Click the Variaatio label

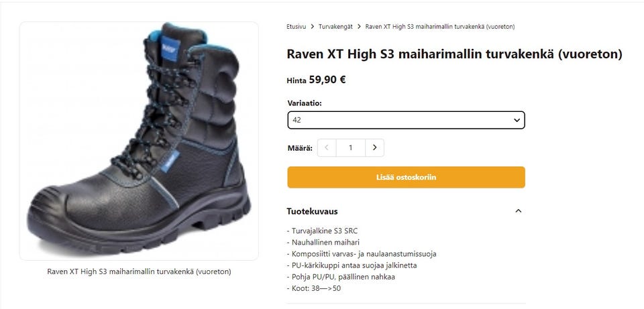(x=305, y=103)
